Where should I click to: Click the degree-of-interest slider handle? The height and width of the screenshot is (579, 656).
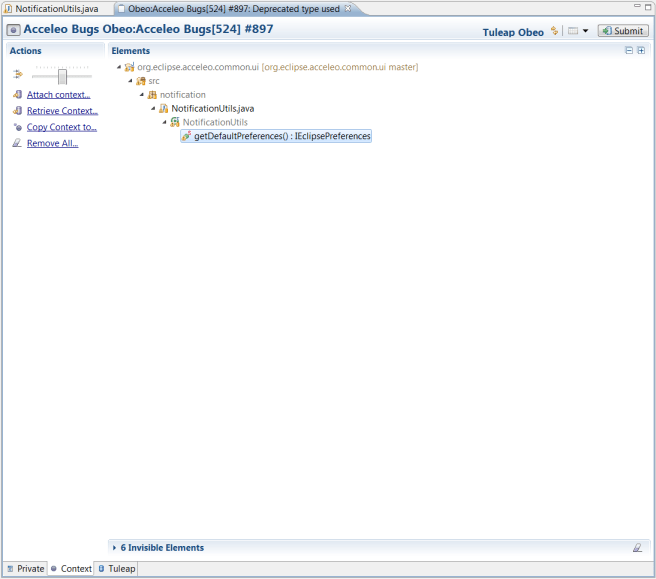[x=62, y=76]
